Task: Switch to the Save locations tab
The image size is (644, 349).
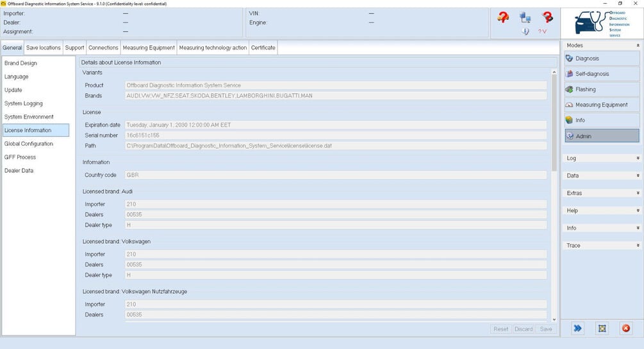Action: point(44,47)
